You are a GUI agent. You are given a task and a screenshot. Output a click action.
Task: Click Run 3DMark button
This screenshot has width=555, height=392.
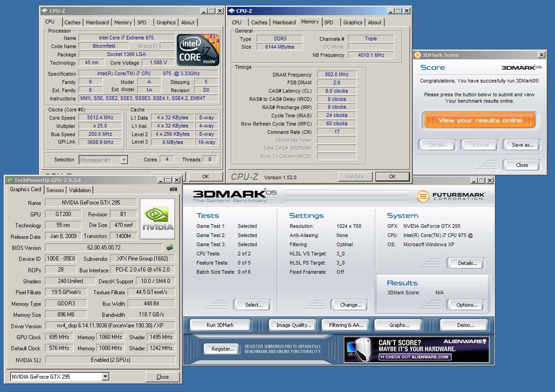click(x=220, y=325)
